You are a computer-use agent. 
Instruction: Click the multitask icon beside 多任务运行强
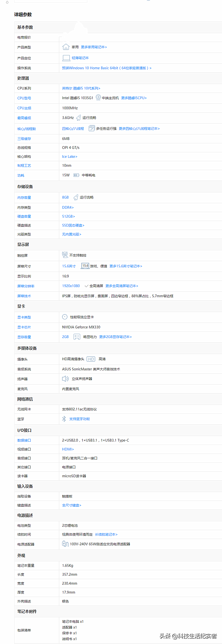coord(91,129)
